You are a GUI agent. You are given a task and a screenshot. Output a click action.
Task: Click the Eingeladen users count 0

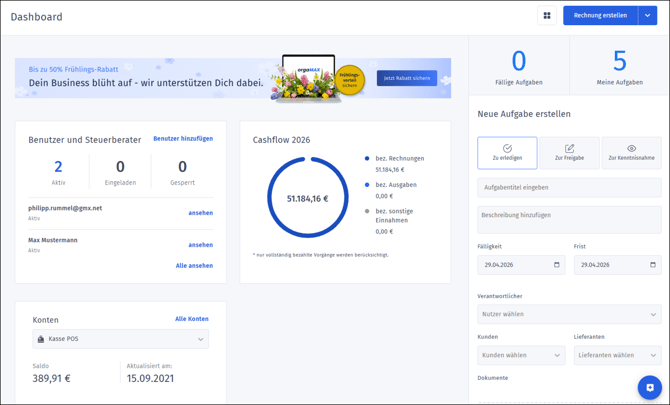click(x=120, y=167)
